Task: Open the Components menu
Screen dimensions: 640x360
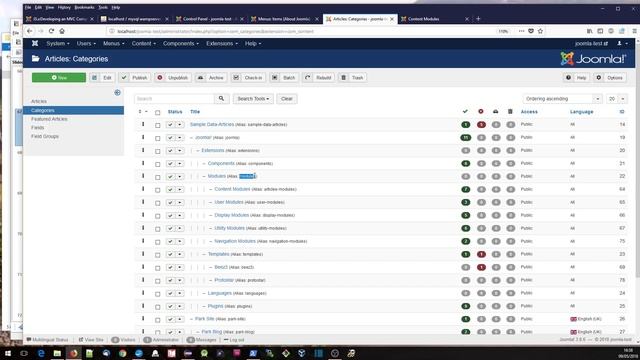Action: click(181, 43)
